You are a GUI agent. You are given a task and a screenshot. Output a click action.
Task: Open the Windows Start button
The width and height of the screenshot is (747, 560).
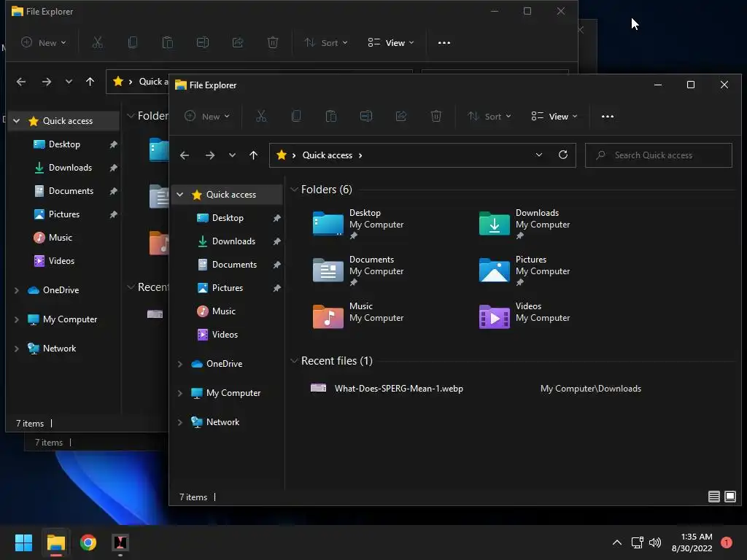pos(23,542)
